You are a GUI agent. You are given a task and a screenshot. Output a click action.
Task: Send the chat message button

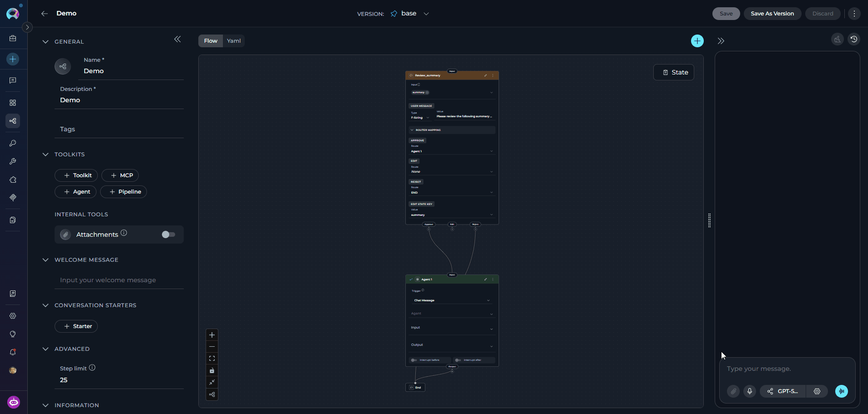tap(842, 391)
